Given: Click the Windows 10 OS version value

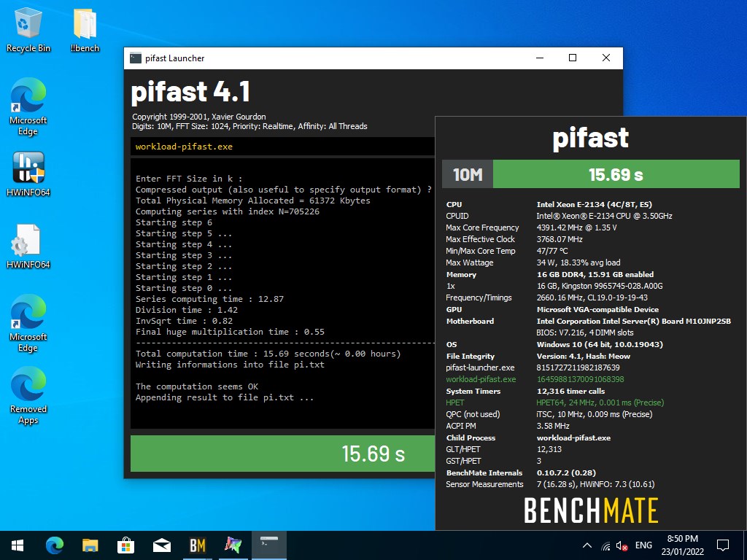Looking at the screenshot, I should tap(600, 344).
